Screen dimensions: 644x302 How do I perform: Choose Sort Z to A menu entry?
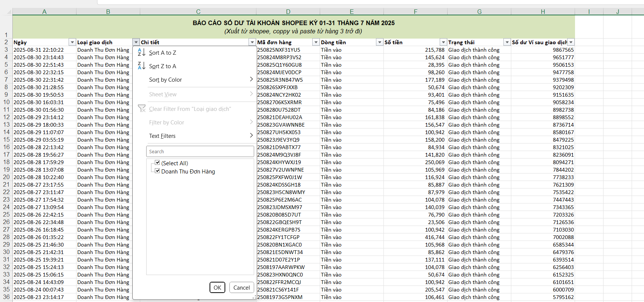tap(163, 66)
